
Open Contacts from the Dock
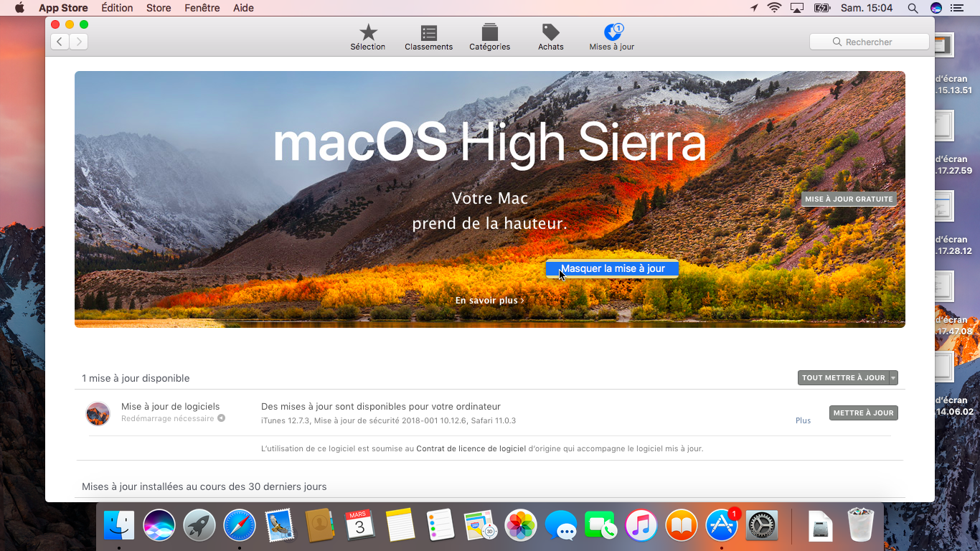320,525
